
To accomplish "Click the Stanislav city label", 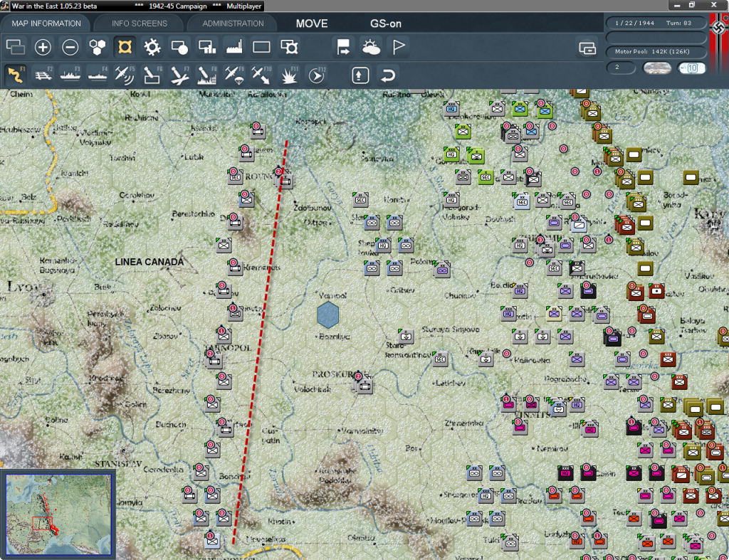I will 118,463.
